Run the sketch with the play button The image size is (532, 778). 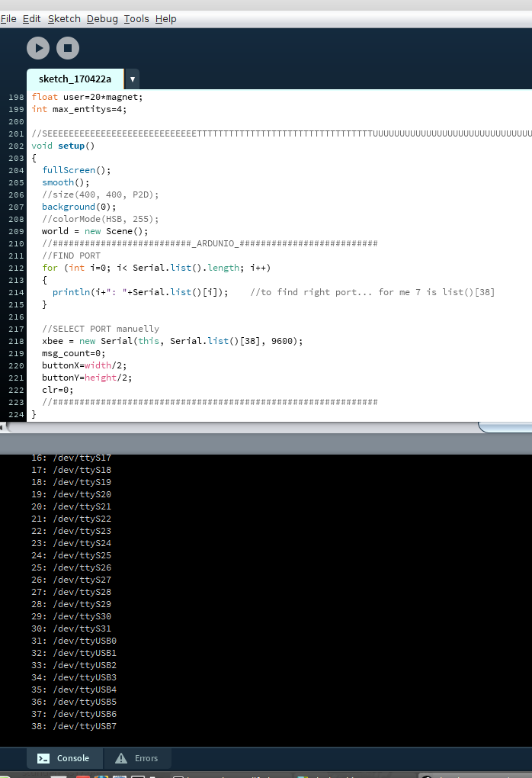[x=38, y=48]
